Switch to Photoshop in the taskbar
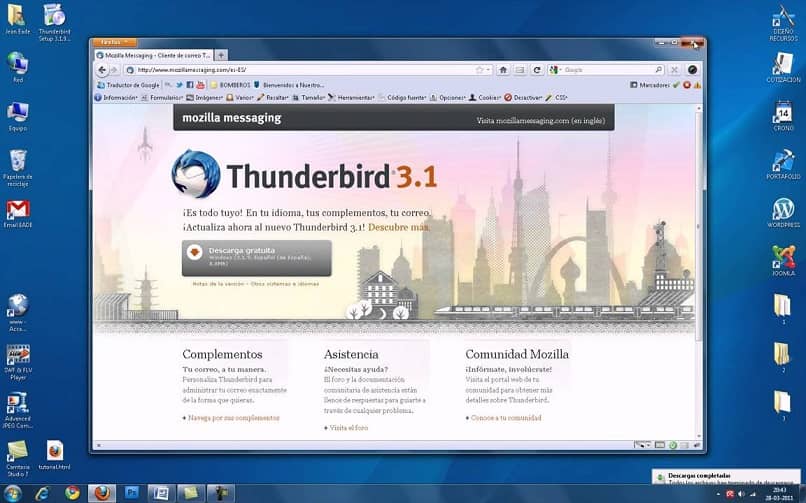 pyautogui.click(x=132, y=493)
